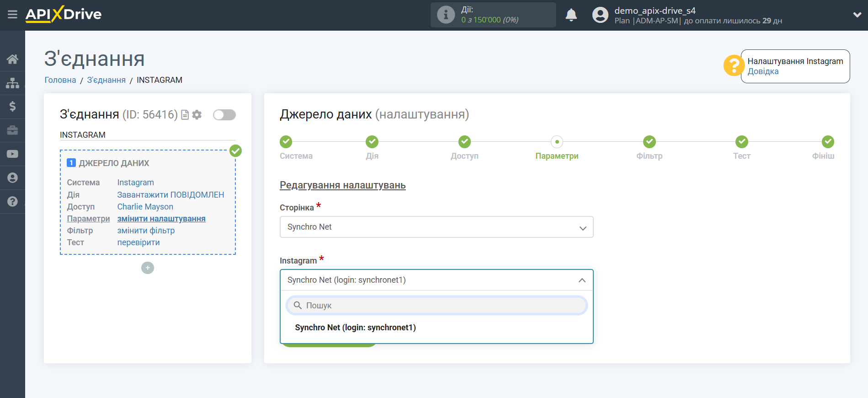The height and width of the screenshot is (398, 868).
Task: Open the hamburger menu icon
Action: 12,15
